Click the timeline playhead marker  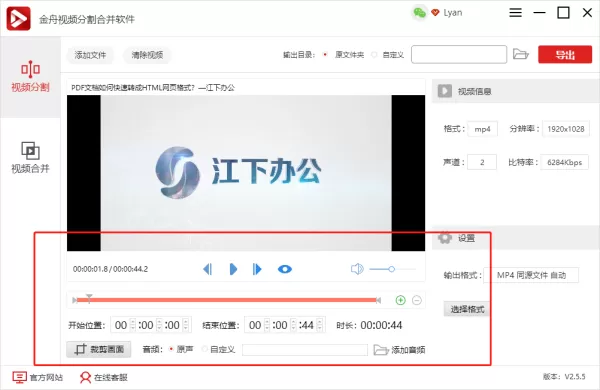[89, 298]
